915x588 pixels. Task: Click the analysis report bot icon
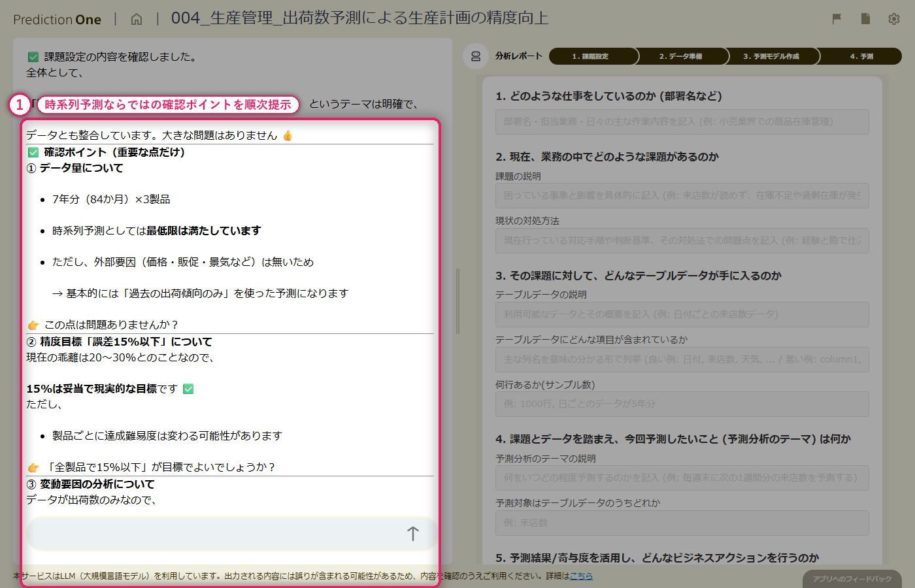tap(476, 56)
